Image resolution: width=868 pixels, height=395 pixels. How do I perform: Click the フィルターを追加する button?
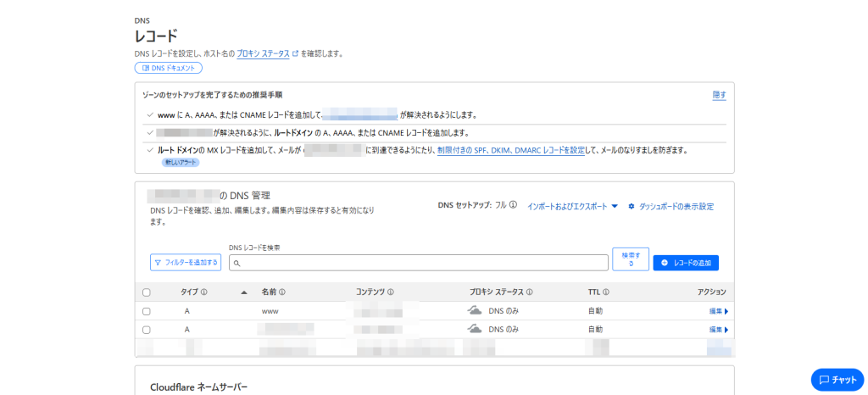[186, 263]
